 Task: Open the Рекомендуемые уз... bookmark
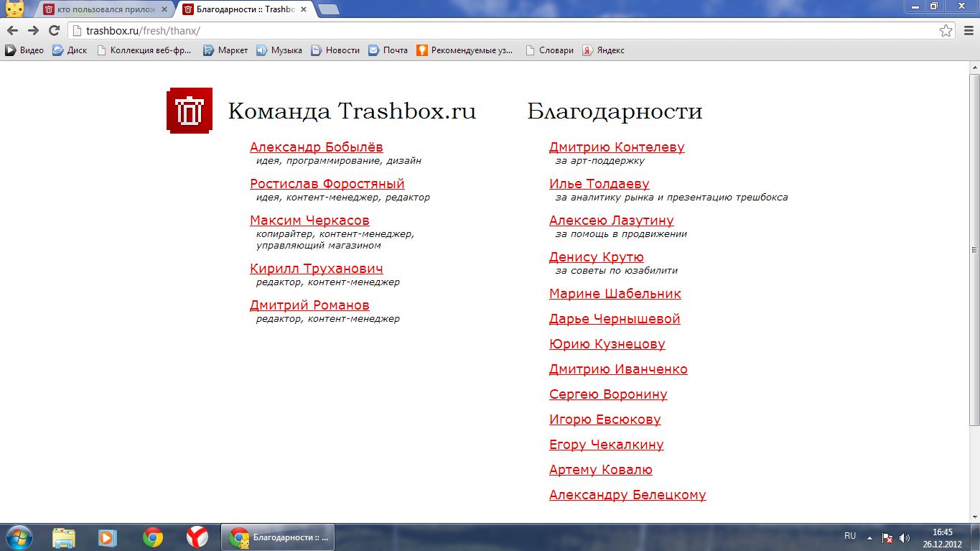click(465, 50)
